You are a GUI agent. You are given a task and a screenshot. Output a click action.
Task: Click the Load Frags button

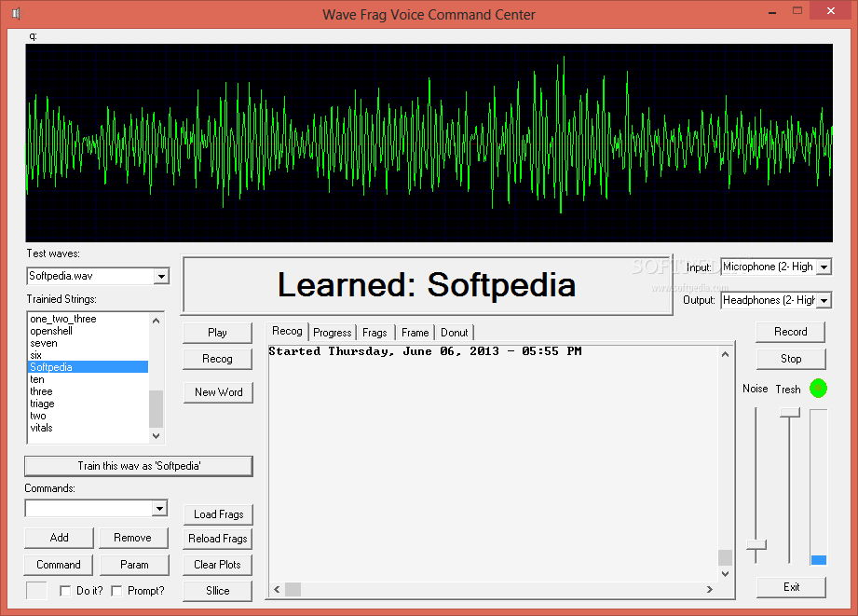point(218,514)
